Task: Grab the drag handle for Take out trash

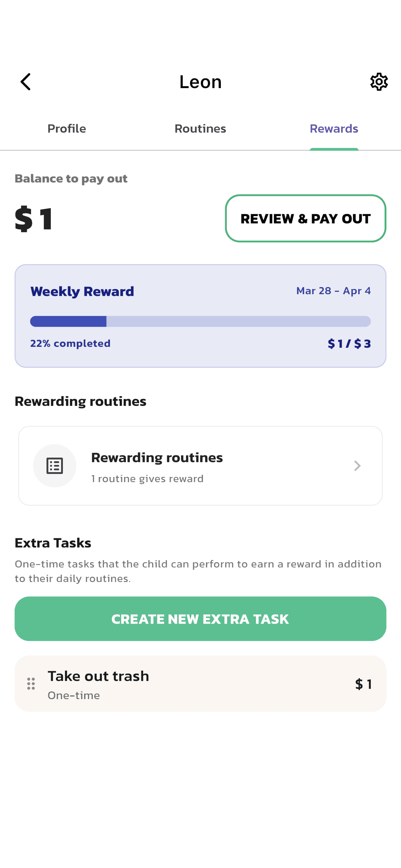Action: point(31,684)
